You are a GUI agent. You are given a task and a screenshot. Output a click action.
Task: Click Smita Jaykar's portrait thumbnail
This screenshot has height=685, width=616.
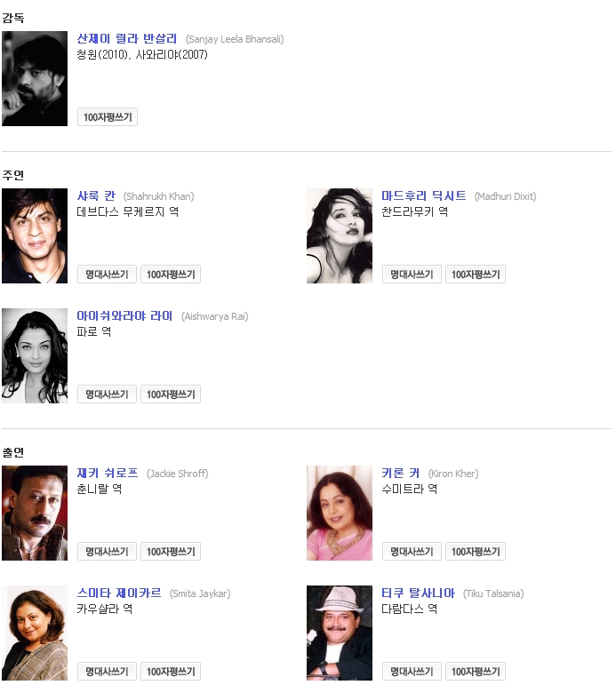tap(35, 633)
